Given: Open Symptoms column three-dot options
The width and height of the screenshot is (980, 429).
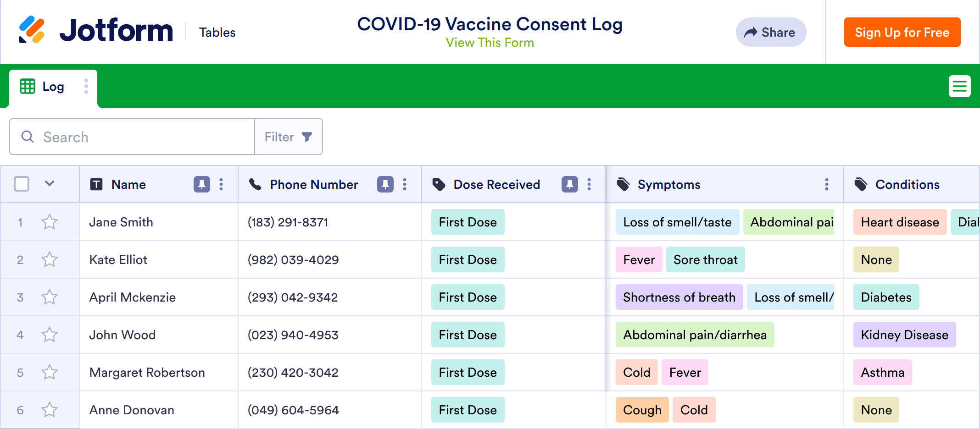Looking at the screenshot, I should tap(826, 184).
